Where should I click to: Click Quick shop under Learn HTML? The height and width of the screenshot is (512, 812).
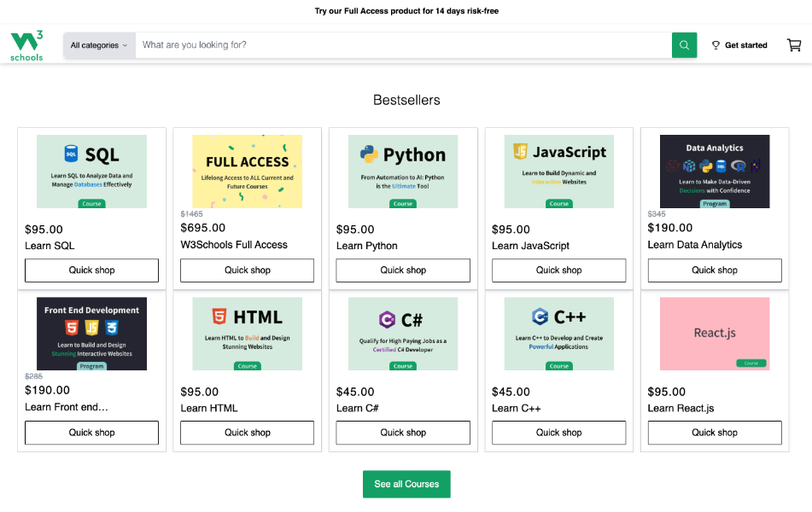(247, 433)
